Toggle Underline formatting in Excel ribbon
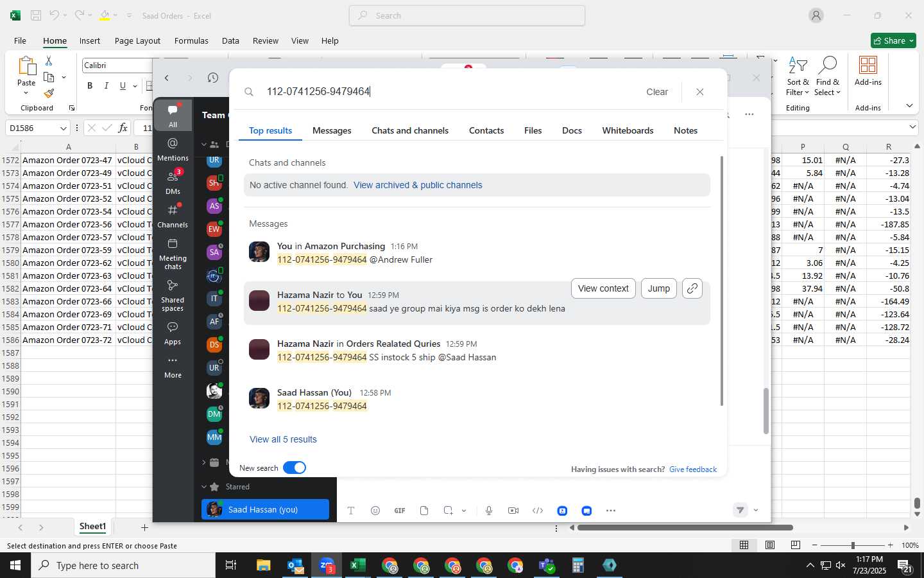The height and width of the screenshot is (578, 924). pyautogui.click(x=123, y=86)
